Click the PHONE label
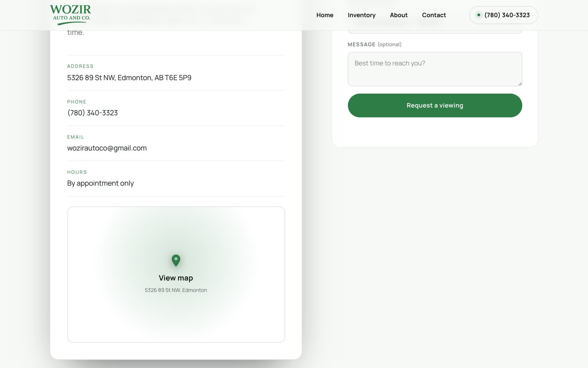Image resolution: width=588 pixels, height=368 pixels. click(77, 102)
